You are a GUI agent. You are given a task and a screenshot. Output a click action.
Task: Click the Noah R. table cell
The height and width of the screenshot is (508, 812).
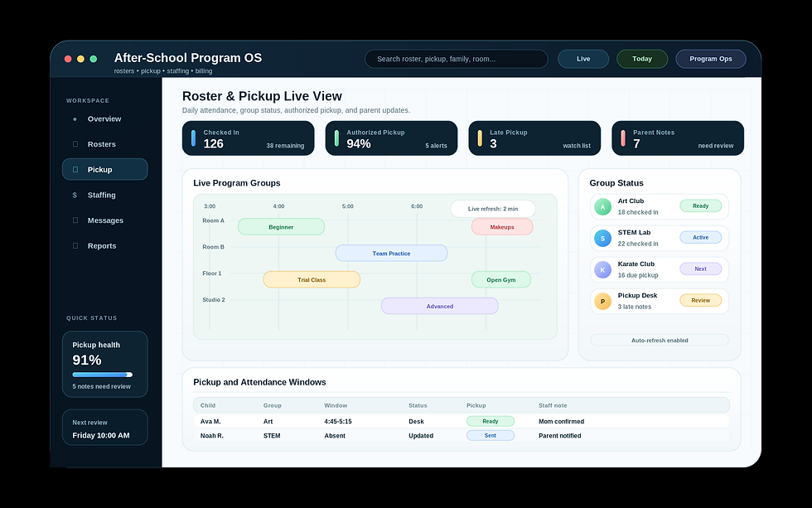(212, 436)
